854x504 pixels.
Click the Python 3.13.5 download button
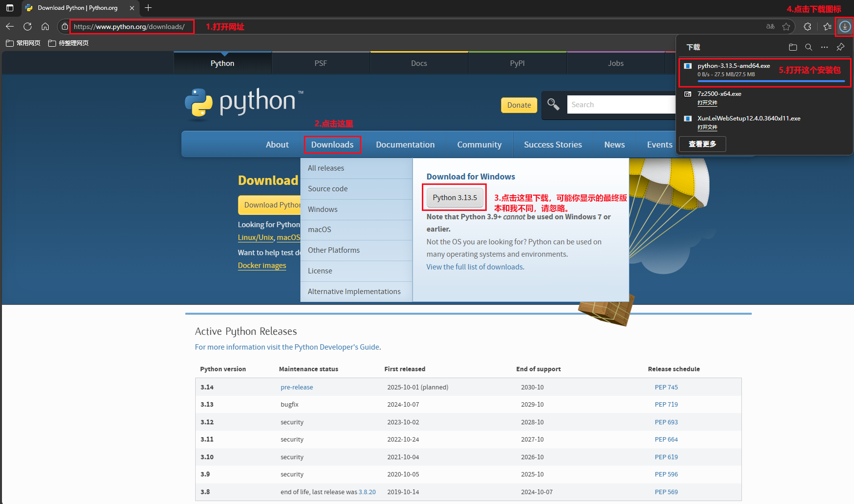coord(455,198)
